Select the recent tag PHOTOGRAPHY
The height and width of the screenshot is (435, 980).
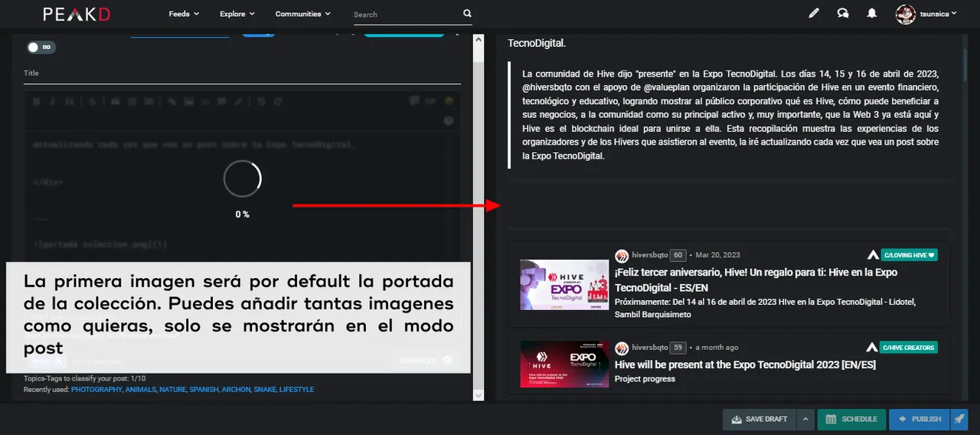coord(96,390)
